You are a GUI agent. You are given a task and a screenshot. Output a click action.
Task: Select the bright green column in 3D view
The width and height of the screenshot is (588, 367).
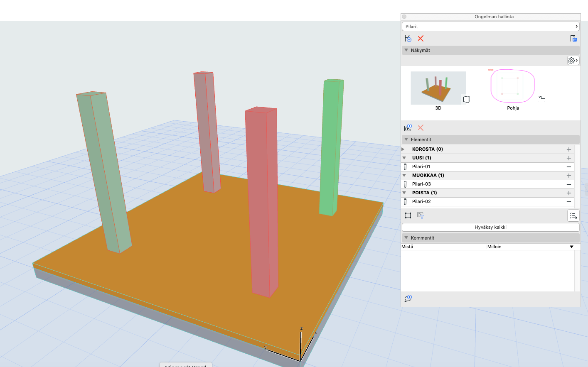coord(332,147)
